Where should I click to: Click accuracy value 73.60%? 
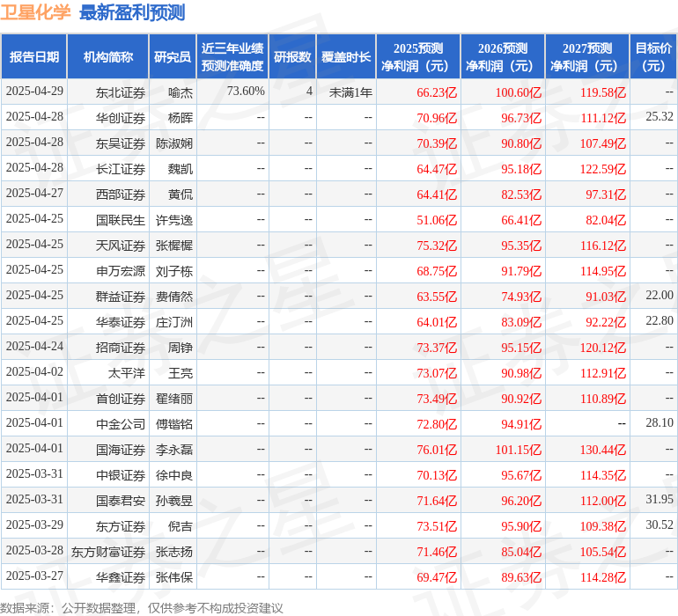(246, 92)
